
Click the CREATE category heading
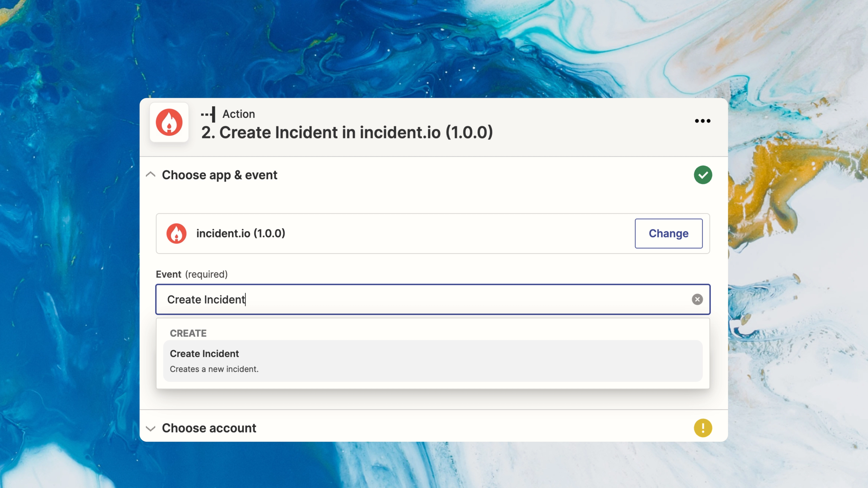188,333
